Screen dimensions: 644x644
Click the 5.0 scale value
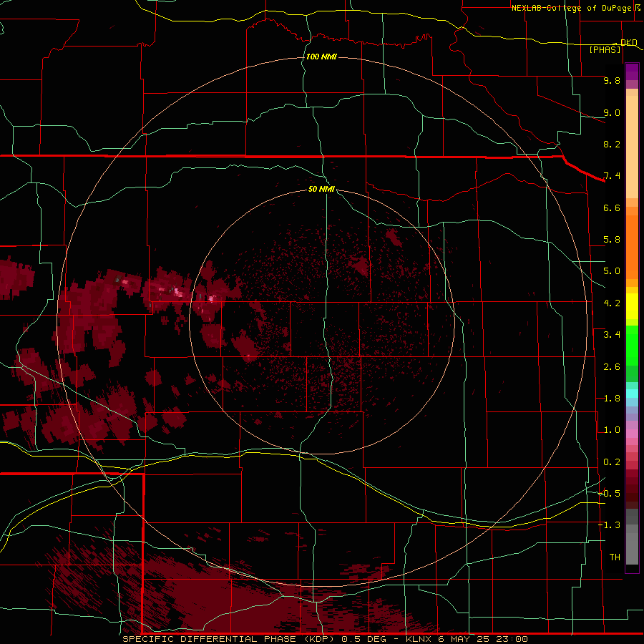(x=612, y=271)
